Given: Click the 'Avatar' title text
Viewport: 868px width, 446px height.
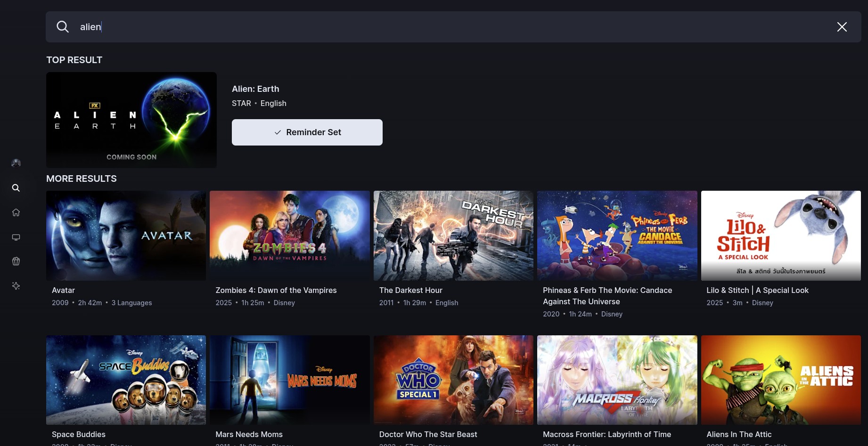Looking at the screenshot, I should [x=63, y=291].
